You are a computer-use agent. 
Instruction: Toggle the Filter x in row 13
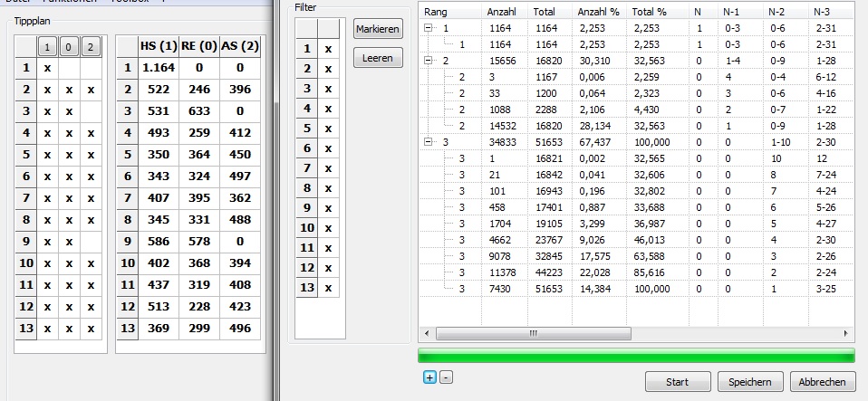tap(328, 288)
